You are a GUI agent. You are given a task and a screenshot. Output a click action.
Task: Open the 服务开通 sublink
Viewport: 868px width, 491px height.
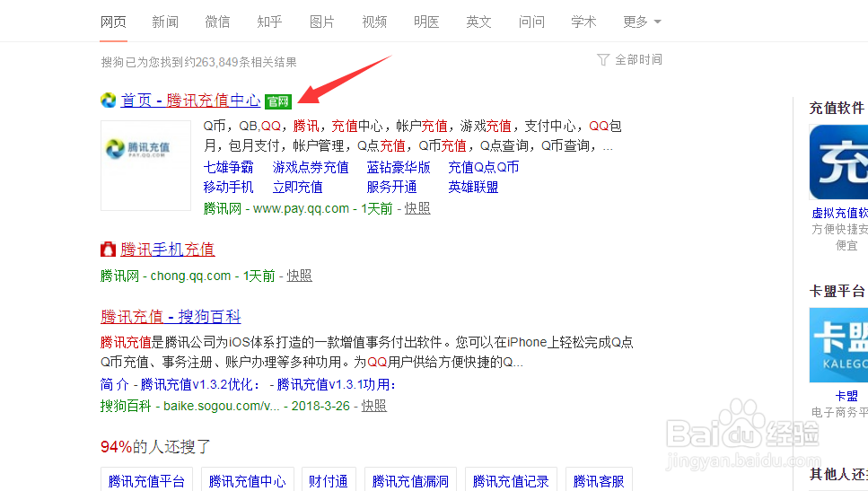(x=391, y=187)
